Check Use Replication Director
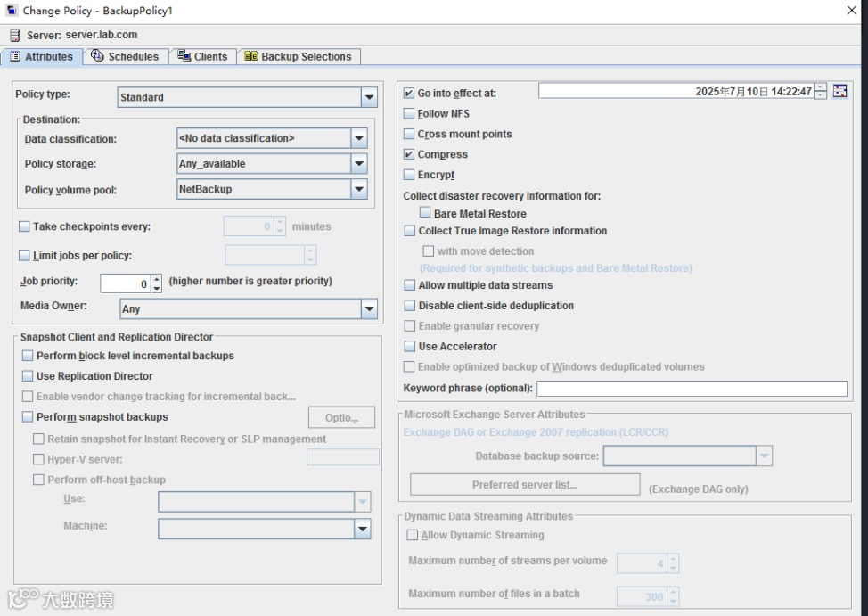 click(28, 376)
